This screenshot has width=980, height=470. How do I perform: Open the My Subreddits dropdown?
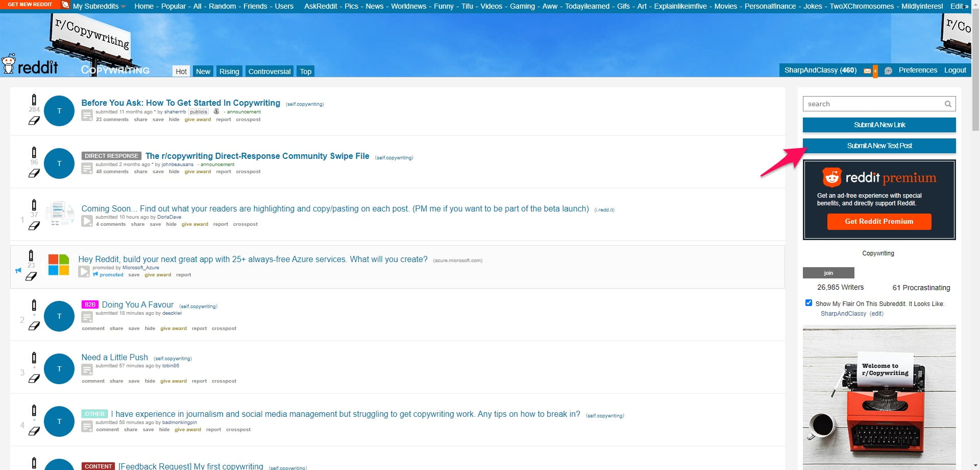pos(99,6)
